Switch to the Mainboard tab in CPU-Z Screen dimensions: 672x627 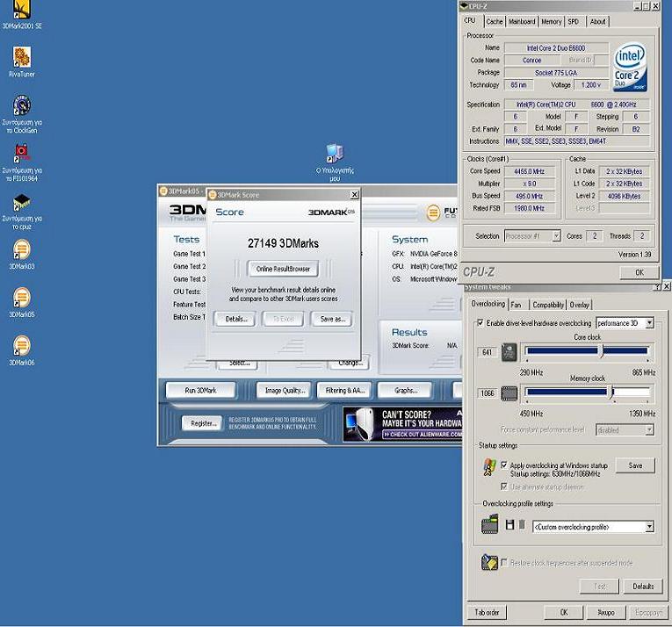[x=522, y=21]
